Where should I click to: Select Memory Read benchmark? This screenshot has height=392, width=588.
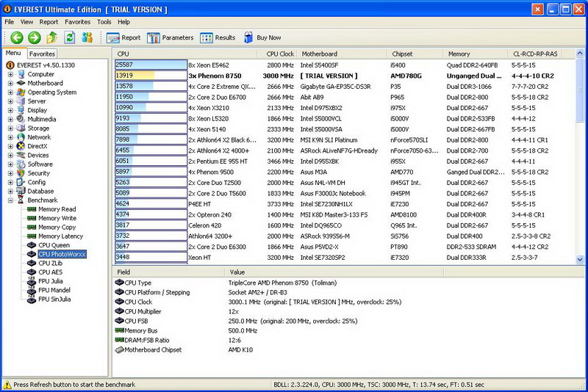57,209
